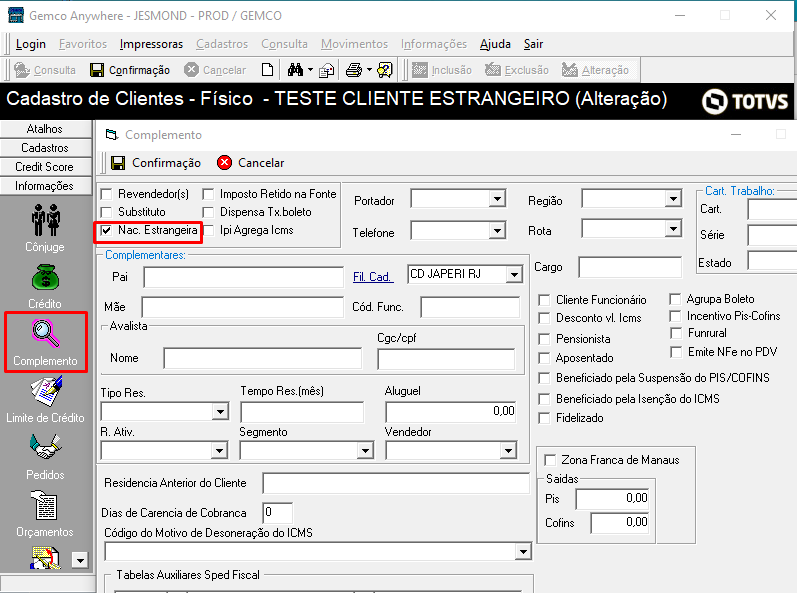
Task: Click the binoculars search icon
Action: pos(295,70)
